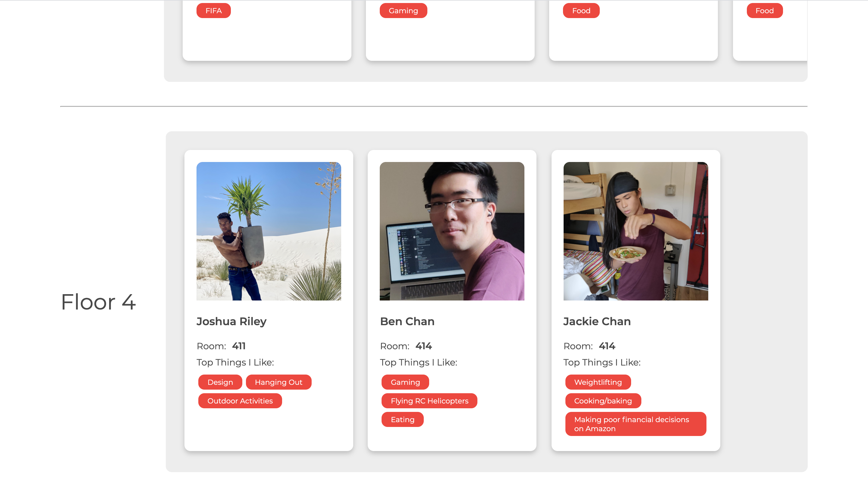868x495 pixels.
Task: Click the FIFA tag
Action: tap(213, 11)
